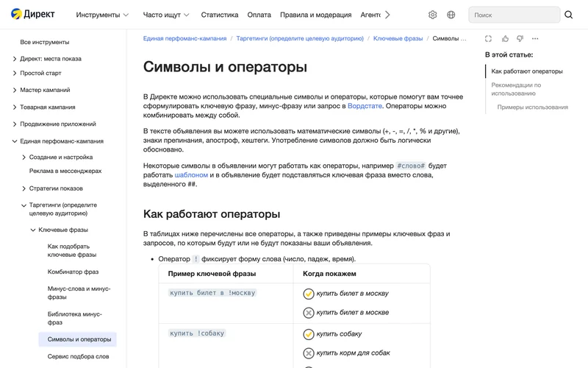Viewport: 588px width, 368px height.
Task: Jump to Рекомендации по использованию section
Action: (x=516, y=89)
